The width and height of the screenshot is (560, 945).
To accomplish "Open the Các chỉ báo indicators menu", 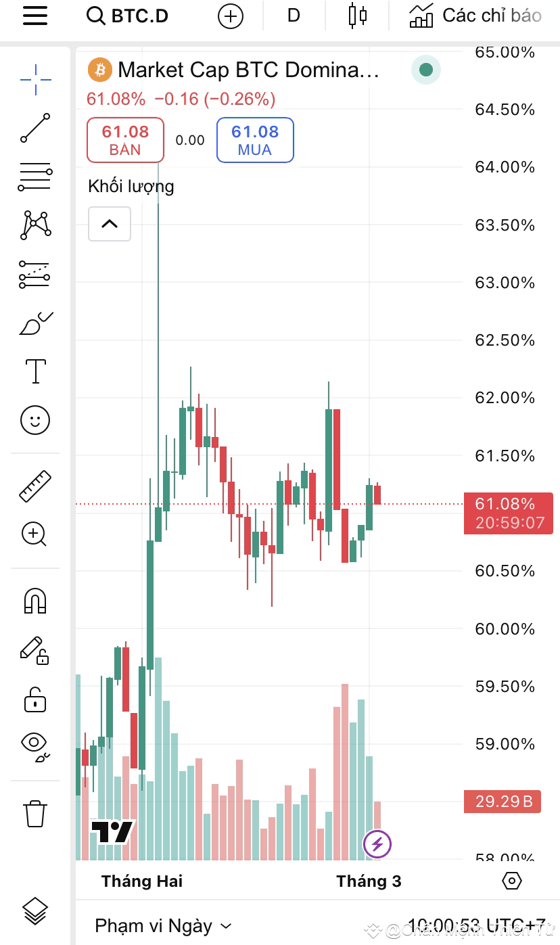I will click(473, 16).
